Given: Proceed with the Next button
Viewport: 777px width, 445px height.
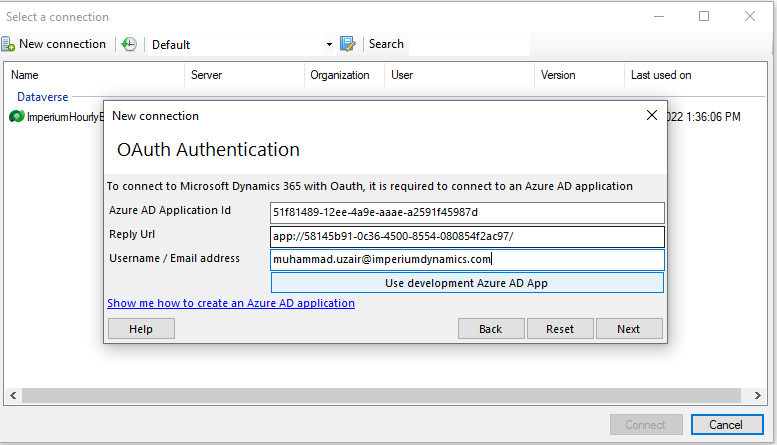Looking at the screenshot, I should tap(628, 329).
